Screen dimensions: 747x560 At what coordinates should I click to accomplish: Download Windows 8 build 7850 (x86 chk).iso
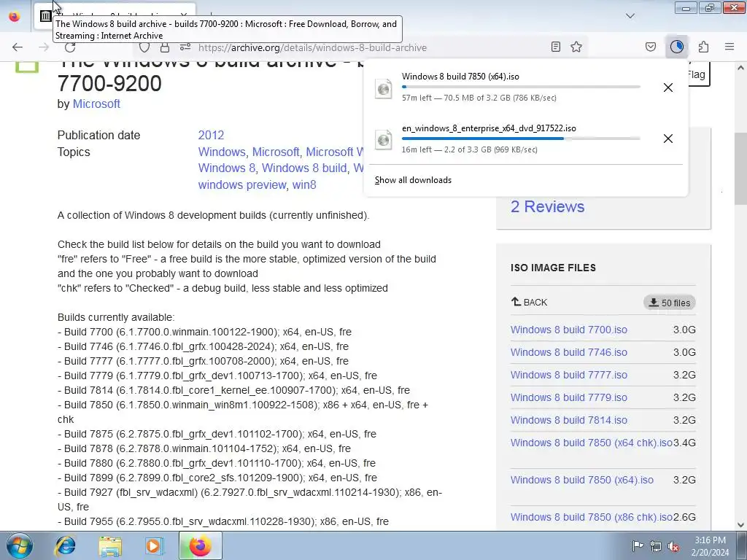(591, 517)
